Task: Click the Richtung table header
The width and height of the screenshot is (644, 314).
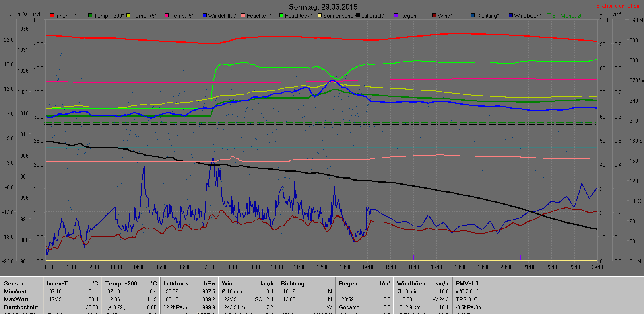Action: (293, 283)
